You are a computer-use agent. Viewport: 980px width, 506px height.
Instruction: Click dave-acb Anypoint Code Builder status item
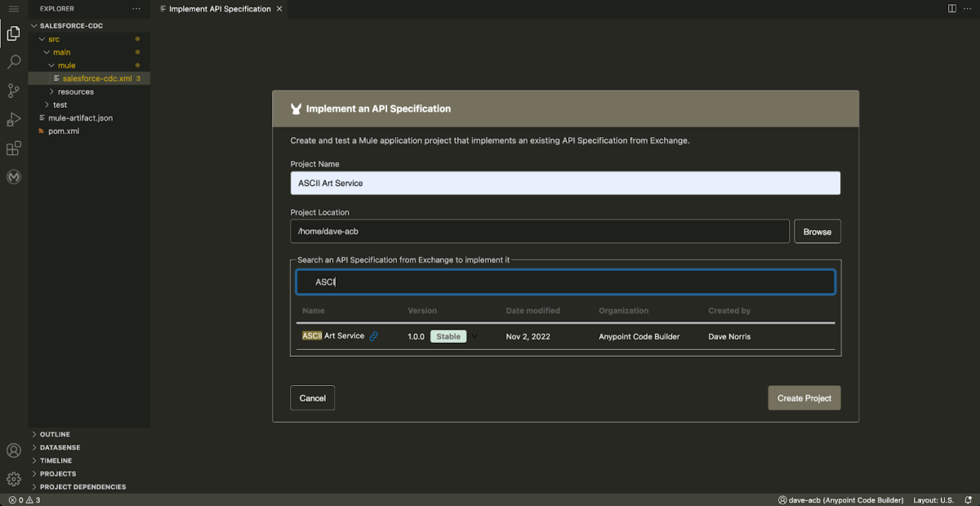point(841,499)
